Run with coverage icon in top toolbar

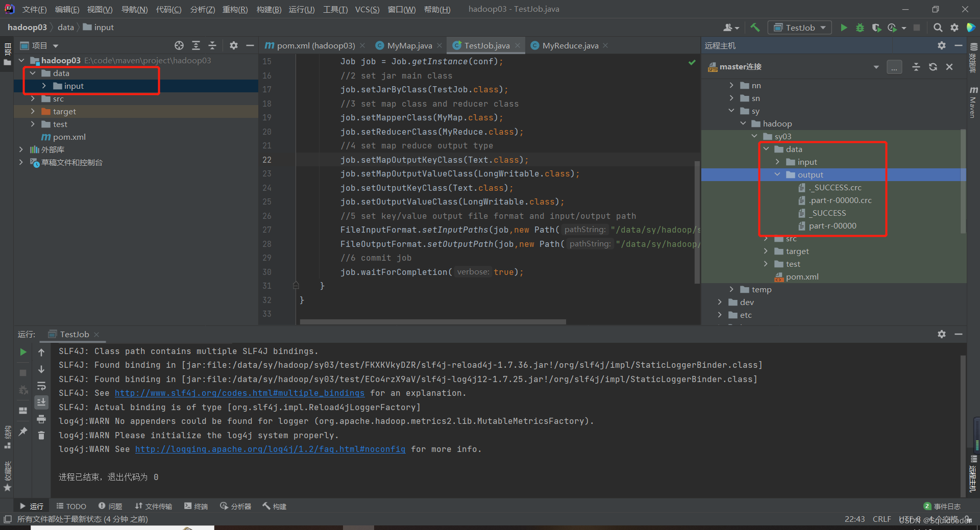tap(876, 28)
